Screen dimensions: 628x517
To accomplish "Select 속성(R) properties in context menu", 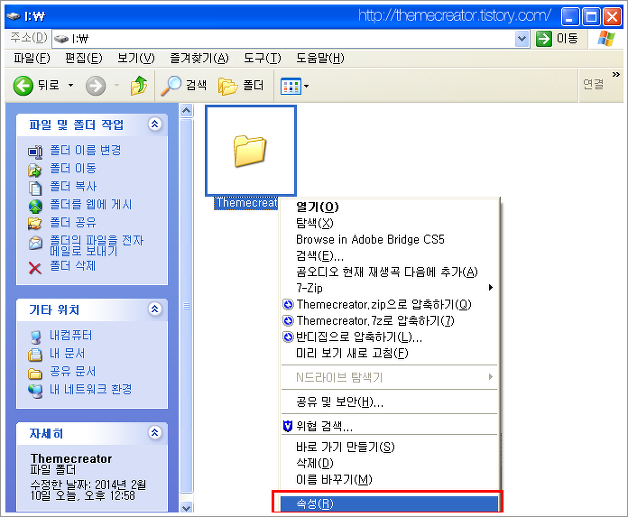I will (x=389, y=504).
